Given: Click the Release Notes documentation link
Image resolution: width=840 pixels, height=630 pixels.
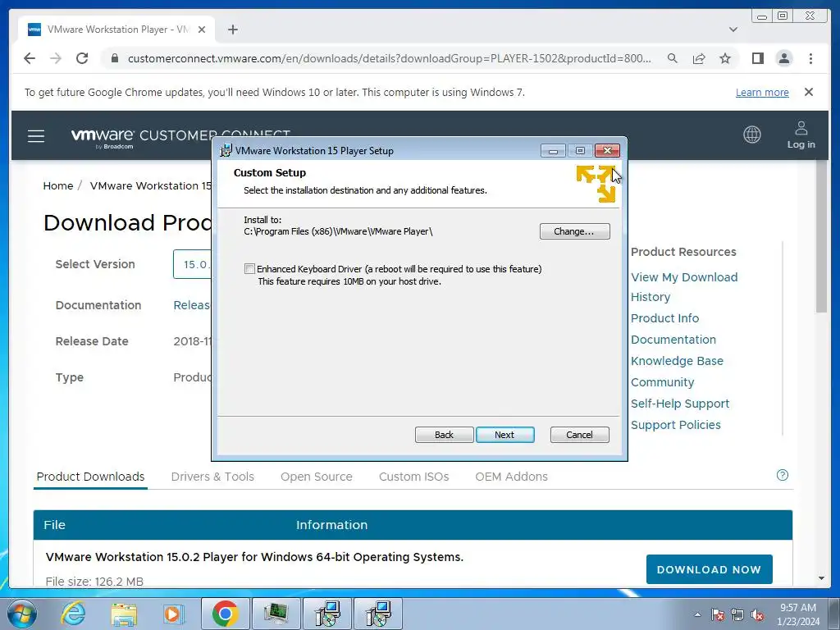Looking at the screenshot, I should point(192,305).
